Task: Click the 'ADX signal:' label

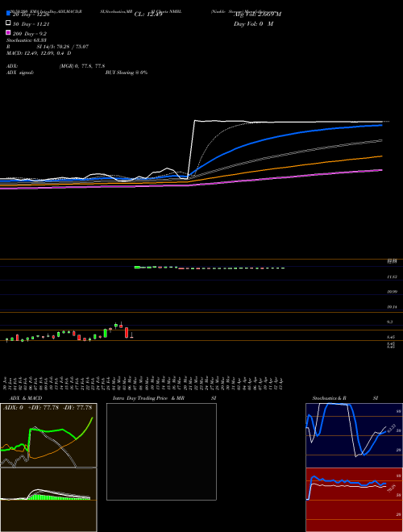Action: pos(20,73)
